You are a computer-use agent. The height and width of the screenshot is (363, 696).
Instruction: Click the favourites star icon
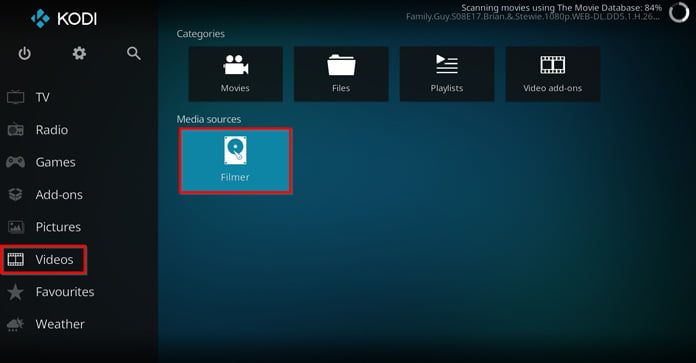pos(16,292)
